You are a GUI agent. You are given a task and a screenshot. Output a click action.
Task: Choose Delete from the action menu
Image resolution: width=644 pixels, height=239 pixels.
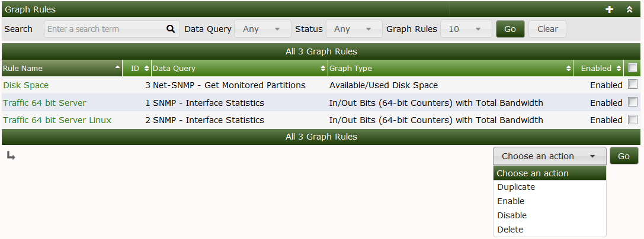point(510,230)
